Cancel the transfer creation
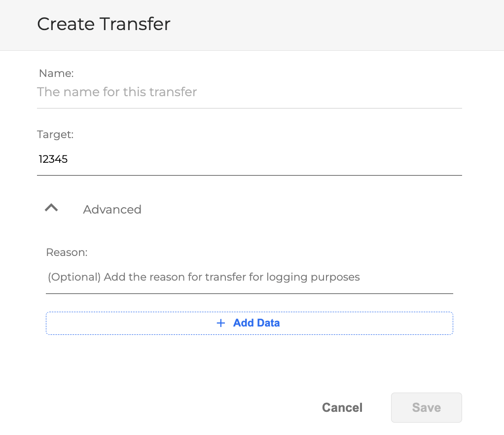This screenshot has width=504, height=435. pos(342,408)
